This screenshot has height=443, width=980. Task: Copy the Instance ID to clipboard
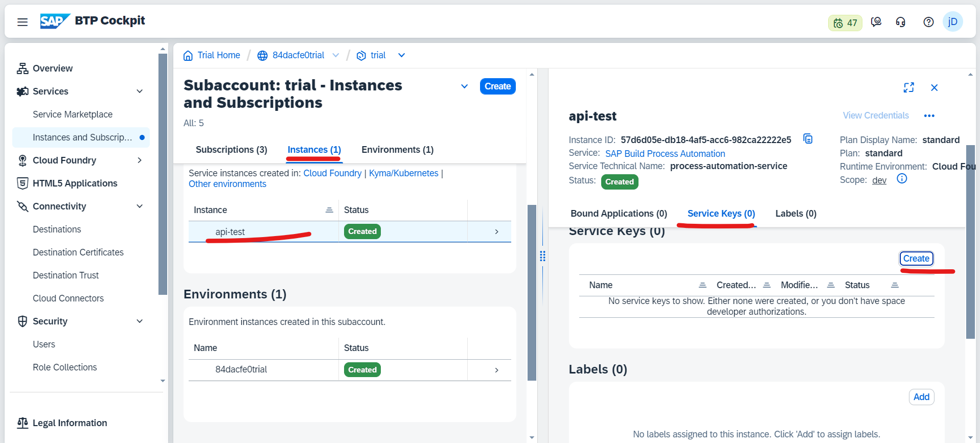pos(808,139)
